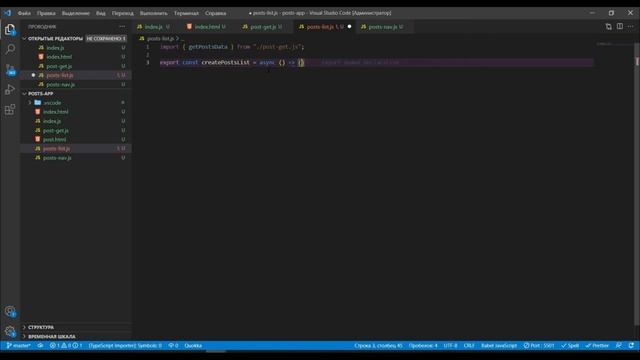Viewport: 640px width, 360px height.
Task: Click TypeScript Importer Symbols status item
Action: (x=125, y=346)
